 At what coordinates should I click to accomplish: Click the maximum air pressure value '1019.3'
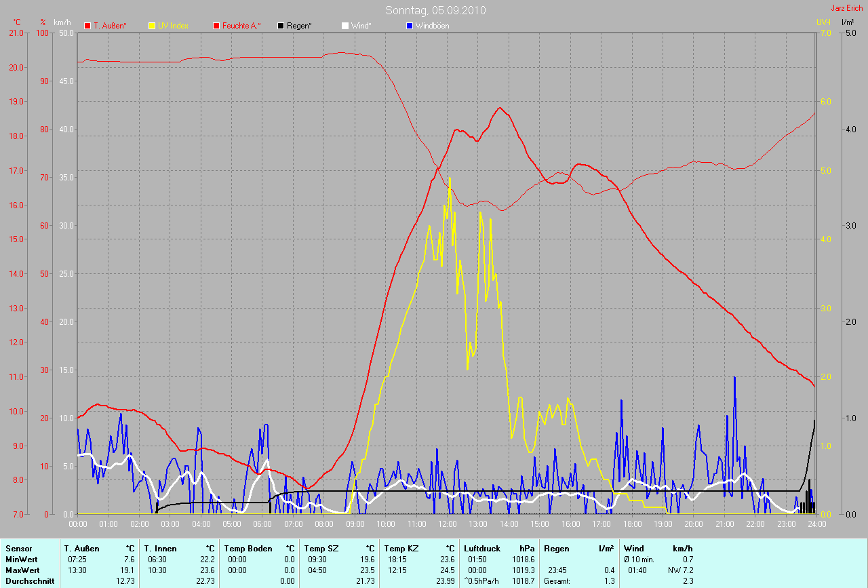pos(523,570)
